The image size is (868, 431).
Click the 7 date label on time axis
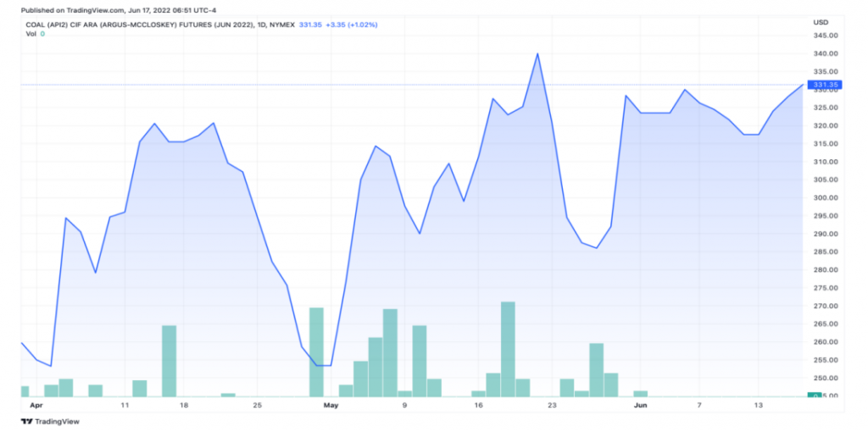click(699, 406)
